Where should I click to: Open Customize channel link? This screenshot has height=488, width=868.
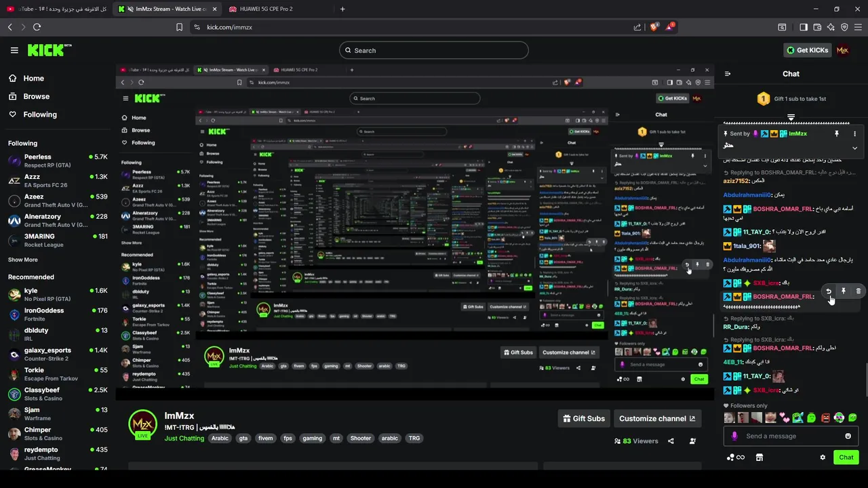657,419
